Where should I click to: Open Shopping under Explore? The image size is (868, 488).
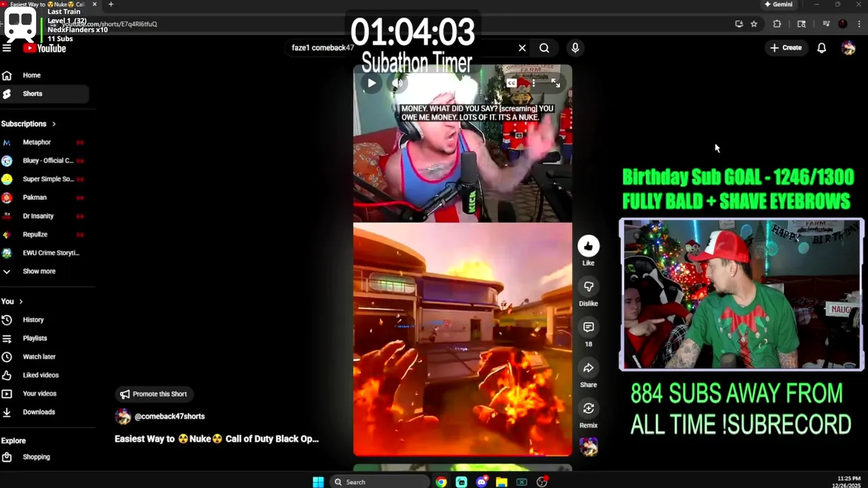point(44,457)
